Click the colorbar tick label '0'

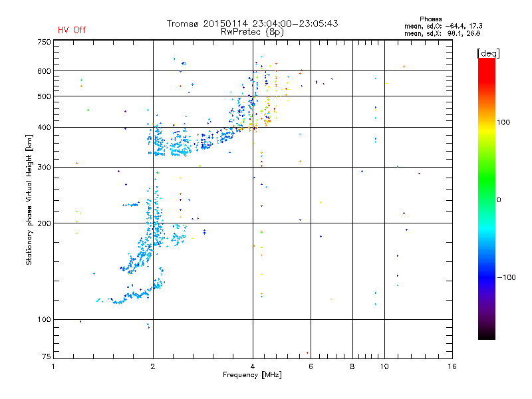pyautogui.click(x=499, y=200)
